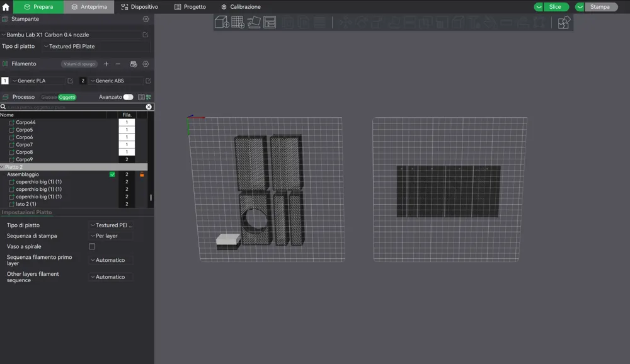Click the Arrange all objects icon
Image resolution: width=630 pixels, height=364 pixels.
tap(270, 22)
